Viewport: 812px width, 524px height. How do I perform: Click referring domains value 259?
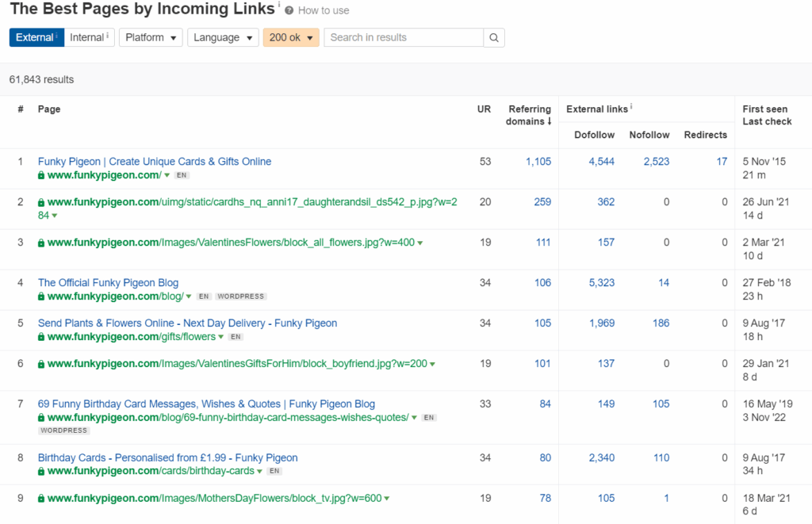click(x=542, y=202)
